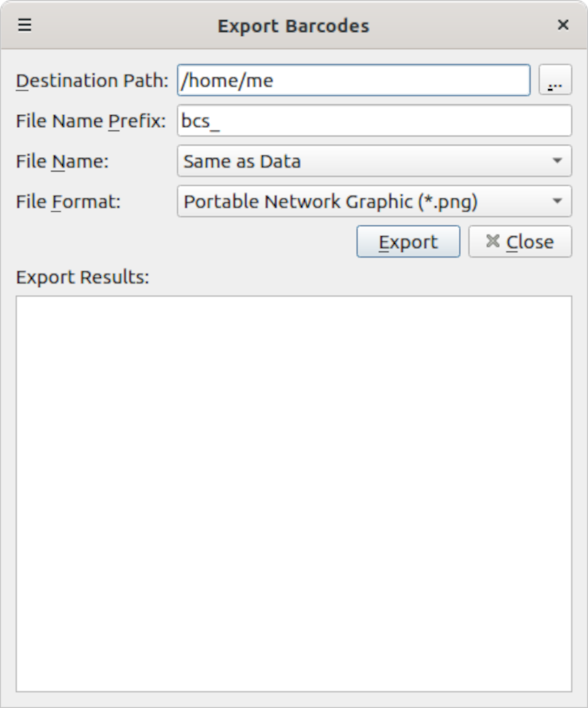Click the browse ellipsis button
Viewport: 588px width, 708px height.
[x=555, y=81]
